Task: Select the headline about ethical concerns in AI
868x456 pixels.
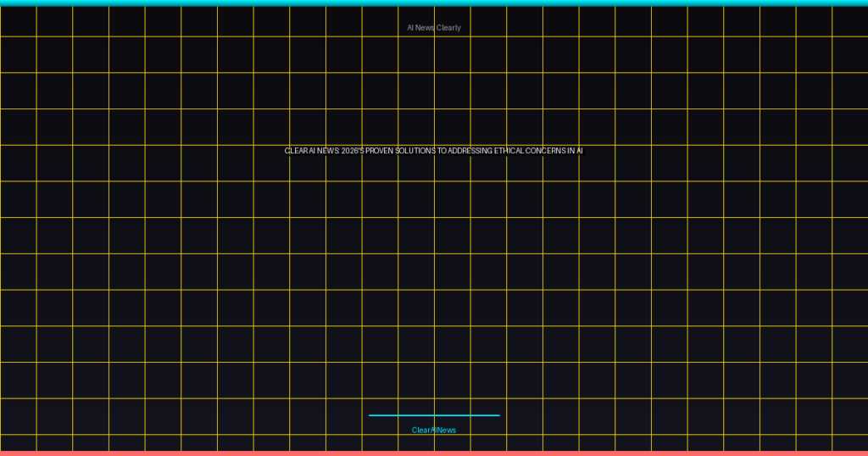Action: coord(434,151)
